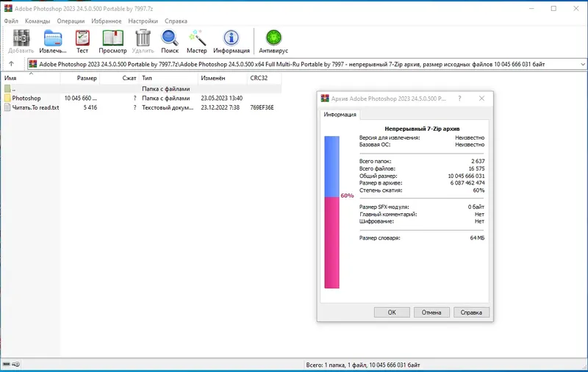The height and width of the screenshot is (372, 588).
Task: Select the Photoshop folder icon
Action: [7, 99]
